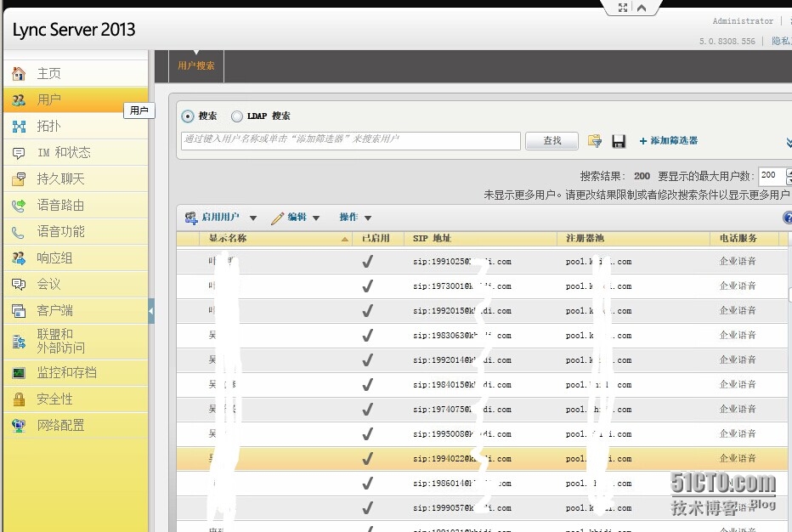Expand the 编辑 dropdown arrow

pos(316,218)
